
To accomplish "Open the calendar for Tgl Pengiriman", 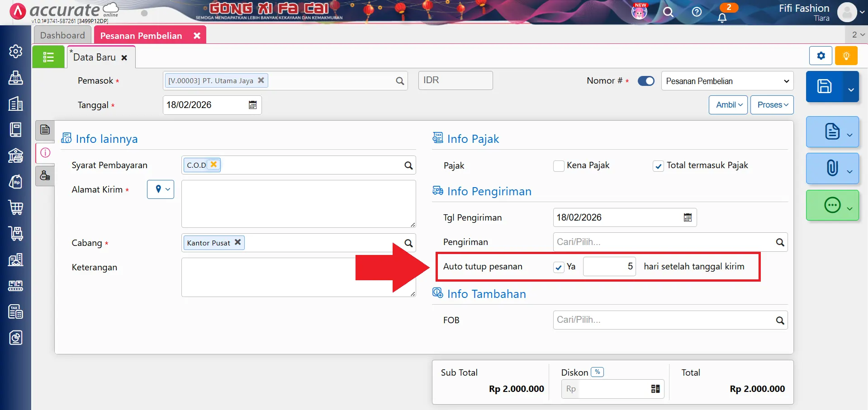I will (688, 217).
